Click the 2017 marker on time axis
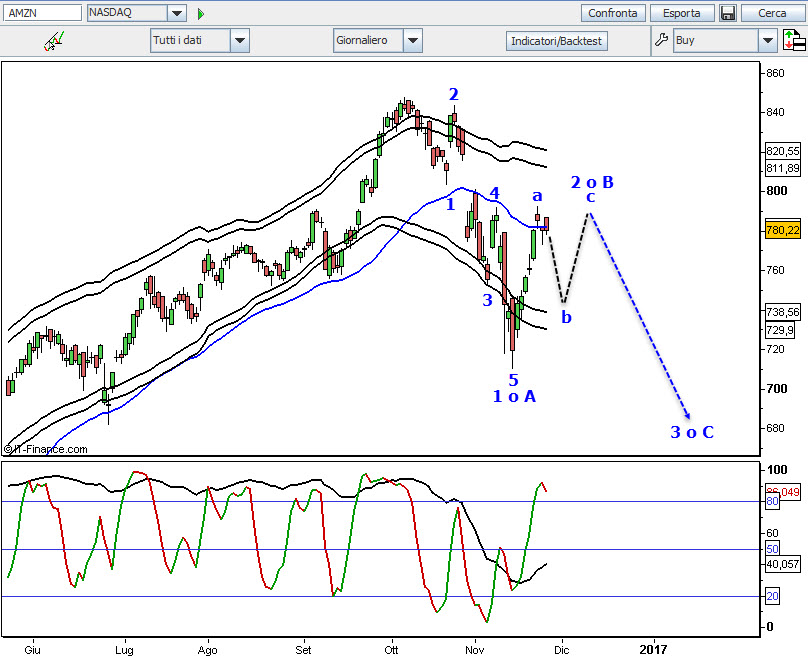Screen dimensions: 808x656 pyautogui.click(x=653, y=649)
